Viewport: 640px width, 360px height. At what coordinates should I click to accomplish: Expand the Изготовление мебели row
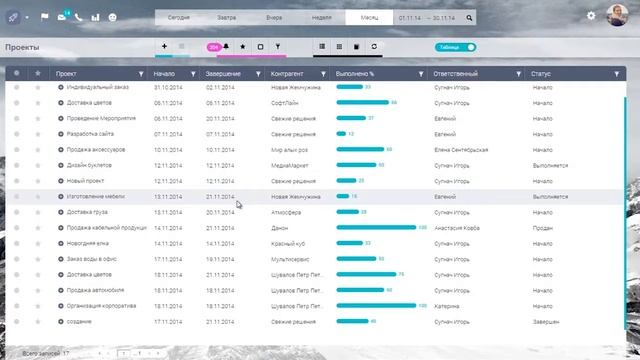tap(61, 196)
